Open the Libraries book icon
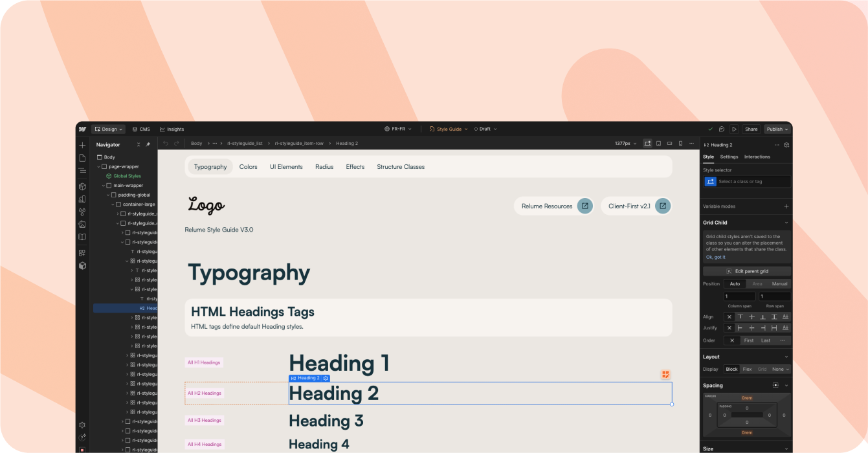Screen dimensions: 868x453 coord(82,237)
